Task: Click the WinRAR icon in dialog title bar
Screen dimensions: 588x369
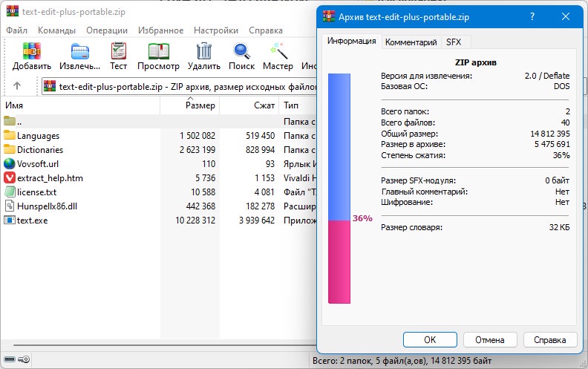Action: click(329, 16)
